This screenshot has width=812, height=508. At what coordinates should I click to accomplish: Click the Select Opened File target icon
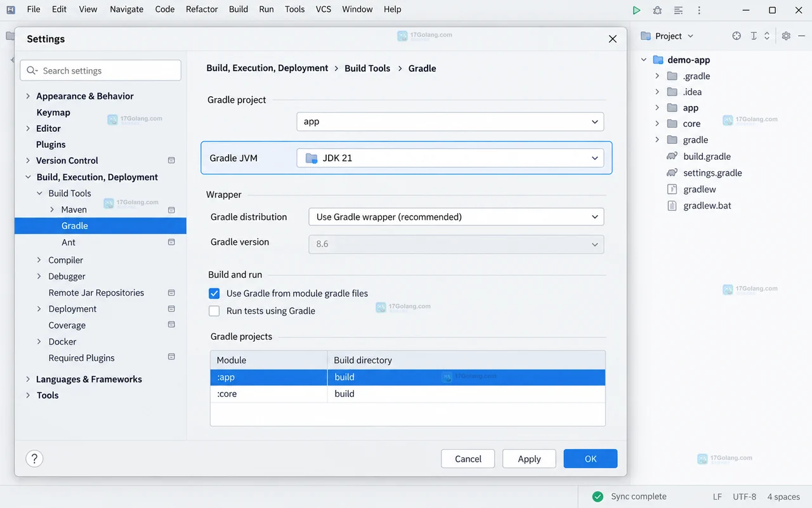tap(737, 36)
